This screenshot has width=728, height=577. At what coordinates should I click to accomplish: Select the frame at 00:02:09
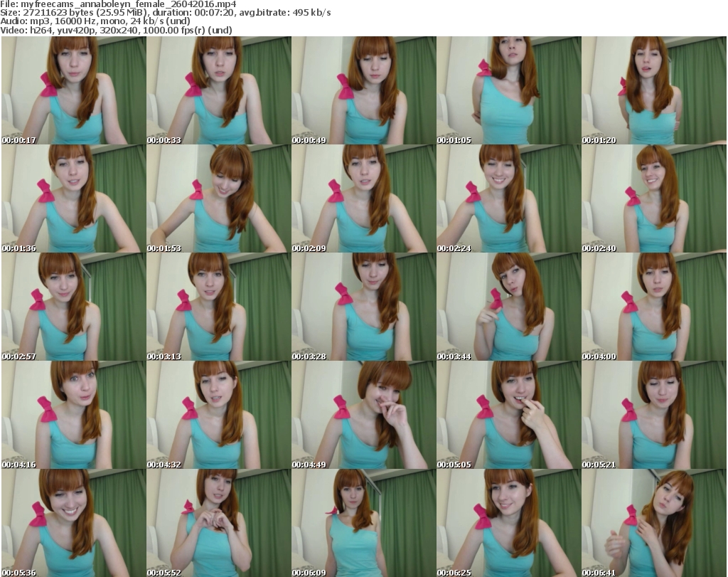363,198
